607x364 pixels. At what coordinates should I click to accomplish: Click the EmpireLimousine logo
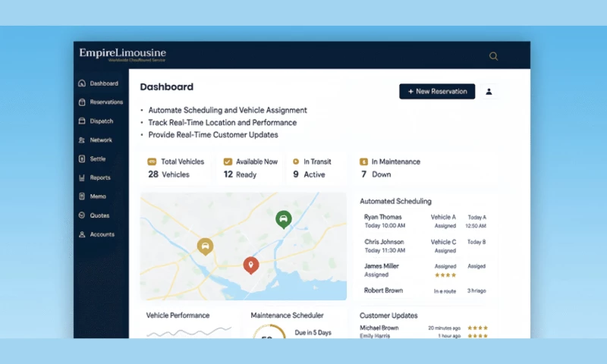122,55
